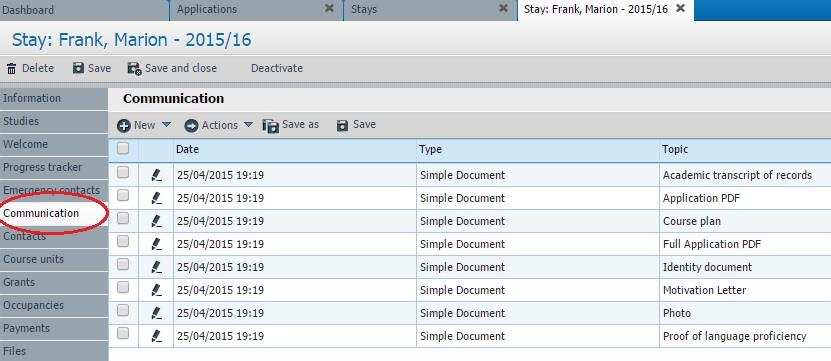This screenshot has height=361, width=831.
Task: Check the Motivation Letter row checkbox
Action: [123, 287]
